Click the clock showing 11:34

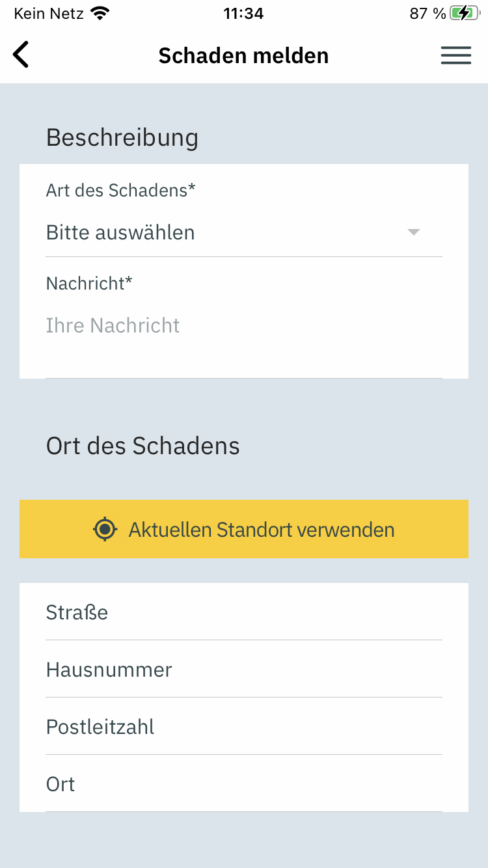243,13
